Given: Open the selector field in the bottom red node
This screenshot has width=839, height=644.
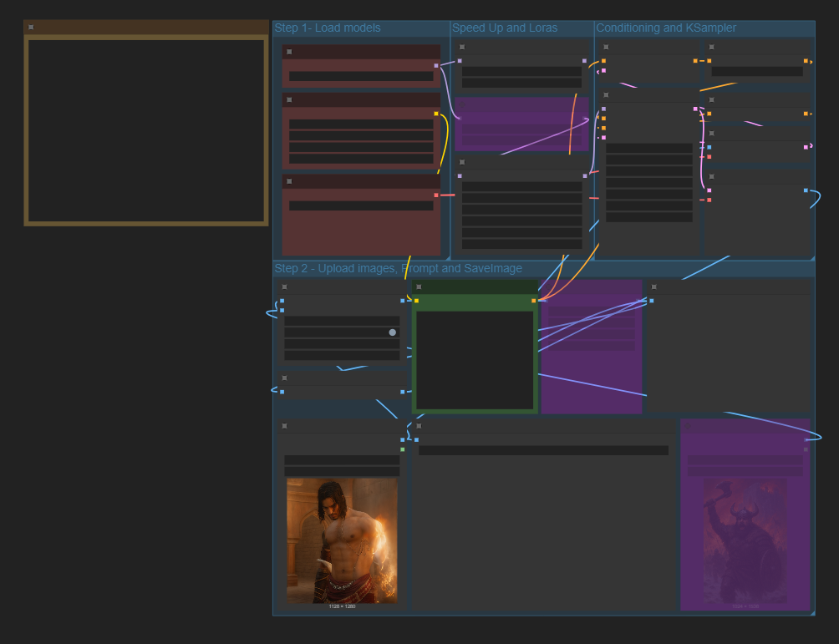Looking at the screenshot, I should (361, 206).
